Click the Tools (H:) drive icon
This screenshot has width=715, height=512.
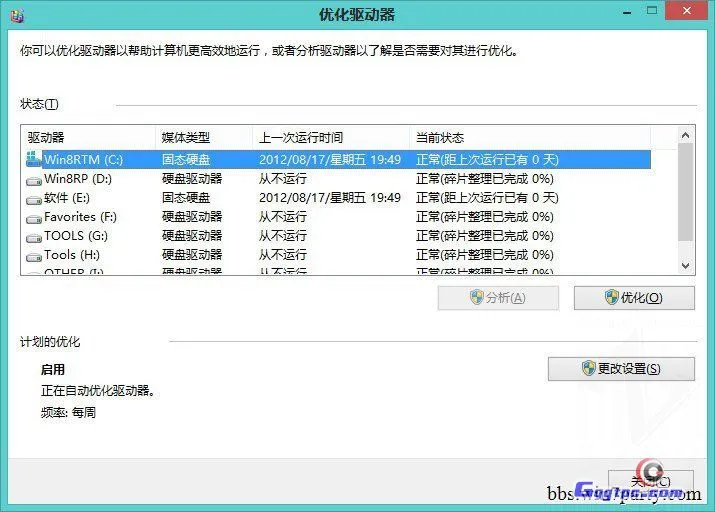[x=34, y=258]
